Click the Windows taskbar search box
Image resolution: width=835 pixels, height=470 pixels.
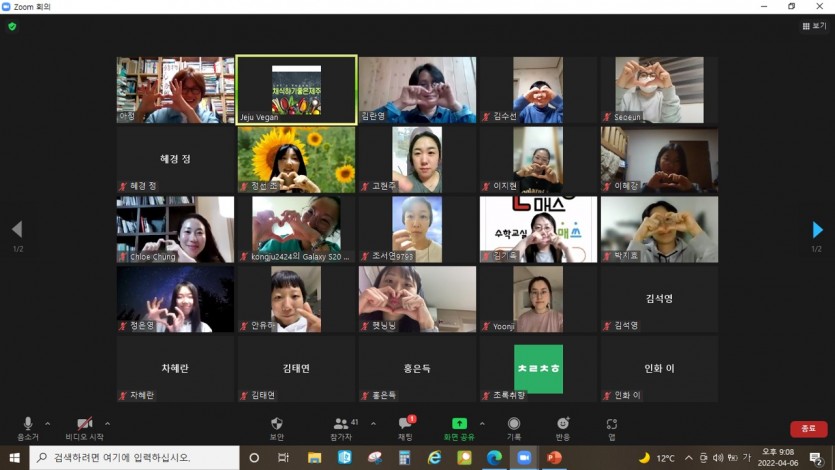click(x=134, y=458)
